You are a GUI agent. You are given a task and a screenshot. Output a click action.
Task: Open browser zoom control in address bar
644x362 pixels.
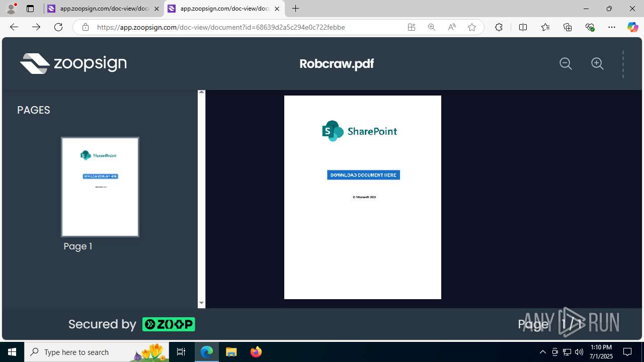432,27
